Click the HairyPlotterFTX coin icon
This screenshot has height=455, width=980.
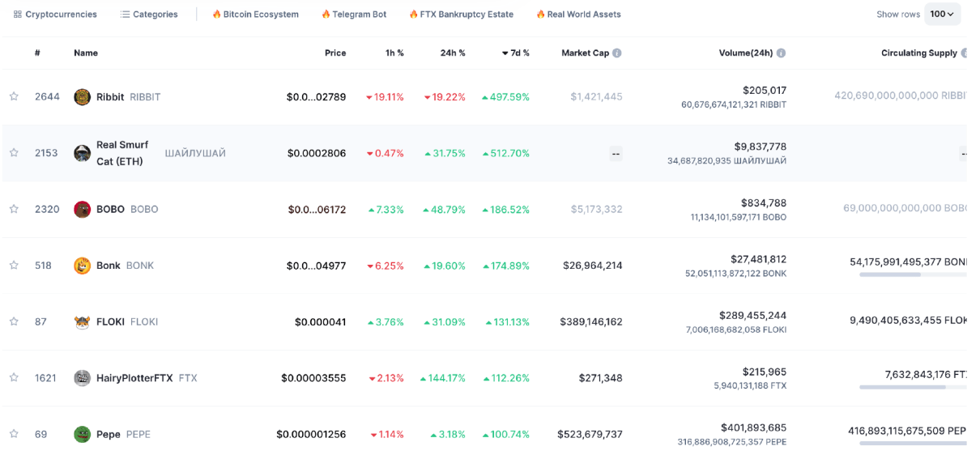coord(82,378)
